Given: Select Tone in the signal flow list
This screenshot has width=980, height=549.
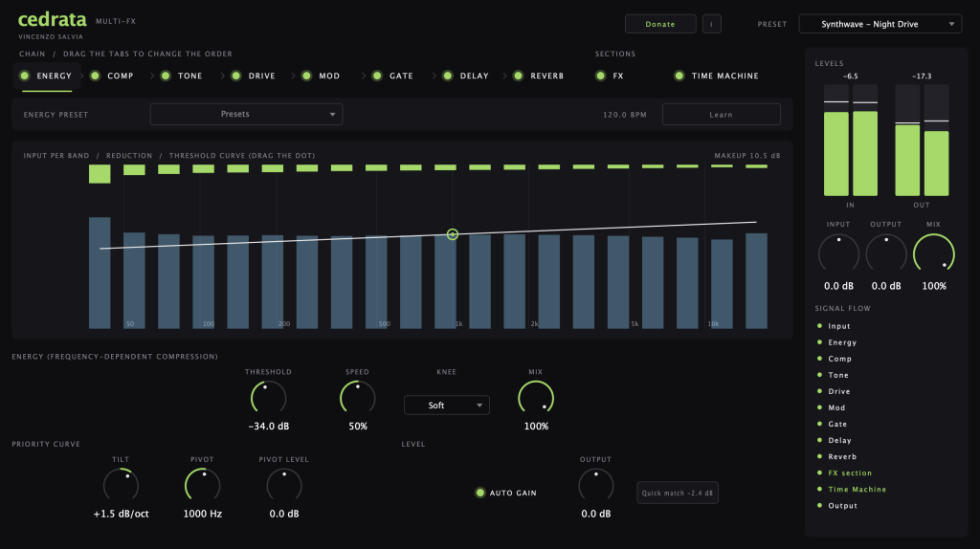Looking at the screenshot, I should (x=838, y=375).
